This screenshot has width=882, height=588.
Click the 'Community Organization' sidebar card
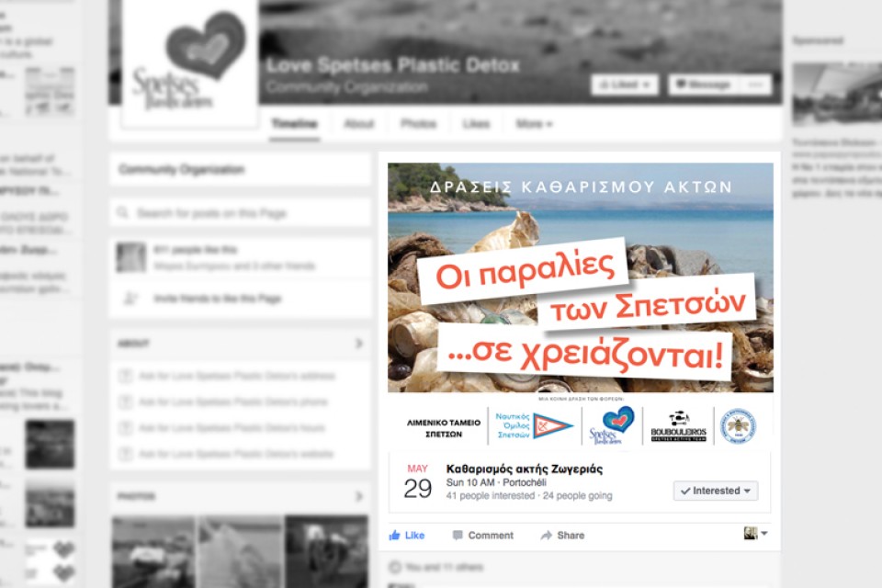[x=240, y=169]
